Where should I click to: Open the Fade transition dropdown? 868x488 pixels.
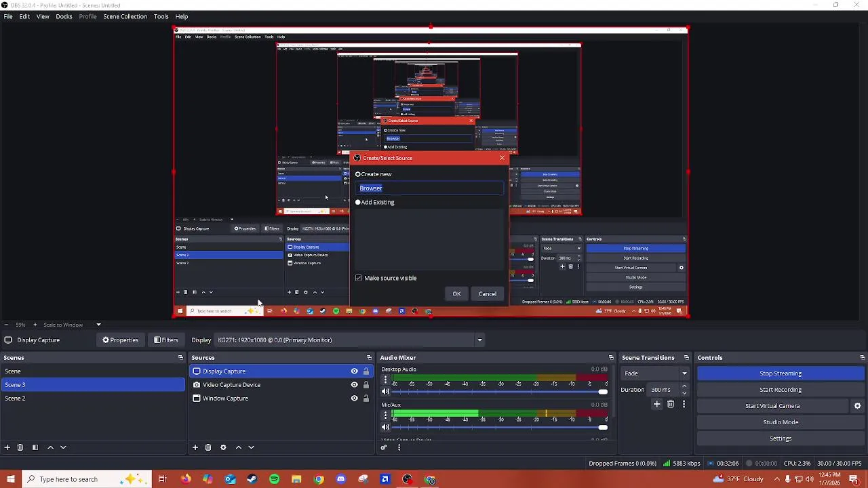[x=654, y=373]
